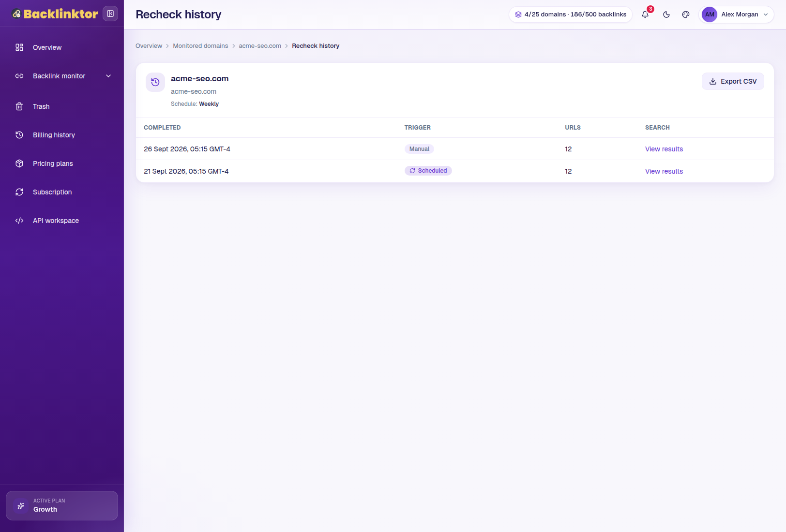Toggle dark mode moon icon
Image resolution: width=786 pixels, height=532 pixels.
coord(666,15)
